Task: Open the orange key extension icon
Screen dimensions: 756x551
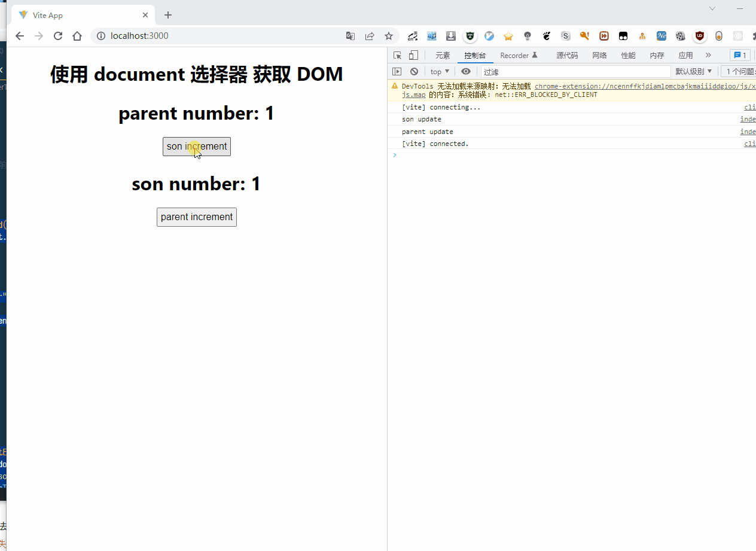Action: pyautogui.click(x=585, y=36)
